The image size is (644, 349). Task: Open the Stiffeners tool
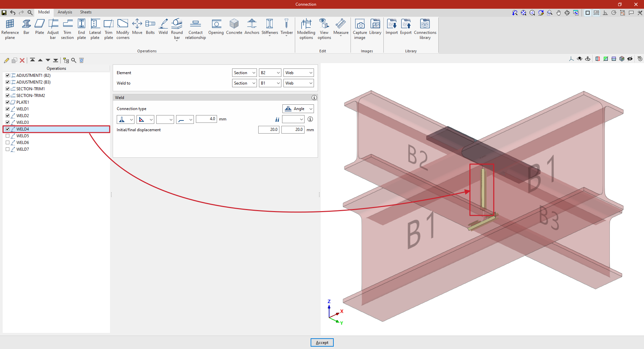point(270,27)
